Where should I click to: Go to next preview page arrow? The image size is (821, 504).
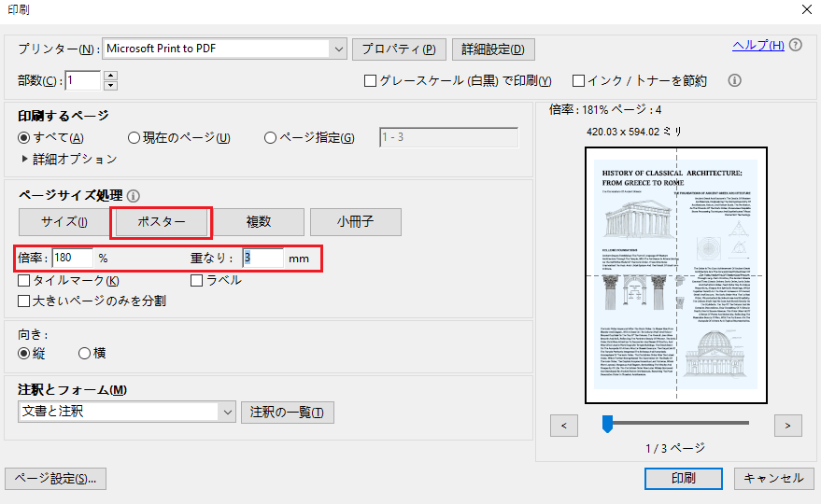[x=788, y=426]
